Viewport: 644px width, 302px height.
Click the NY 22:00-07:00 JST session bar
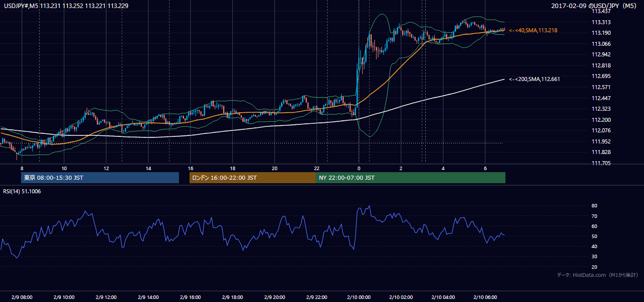click(x=411, y=178)
